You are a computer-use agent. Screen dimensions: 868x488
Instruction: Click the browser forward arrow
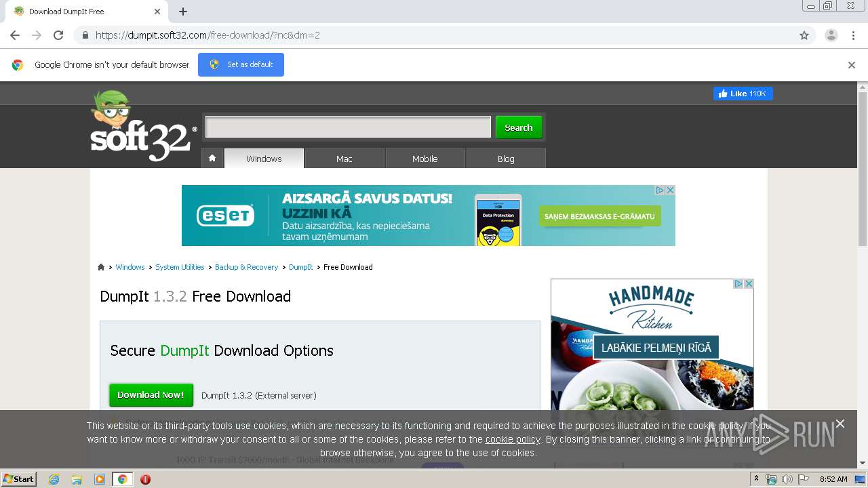point(37,35)
